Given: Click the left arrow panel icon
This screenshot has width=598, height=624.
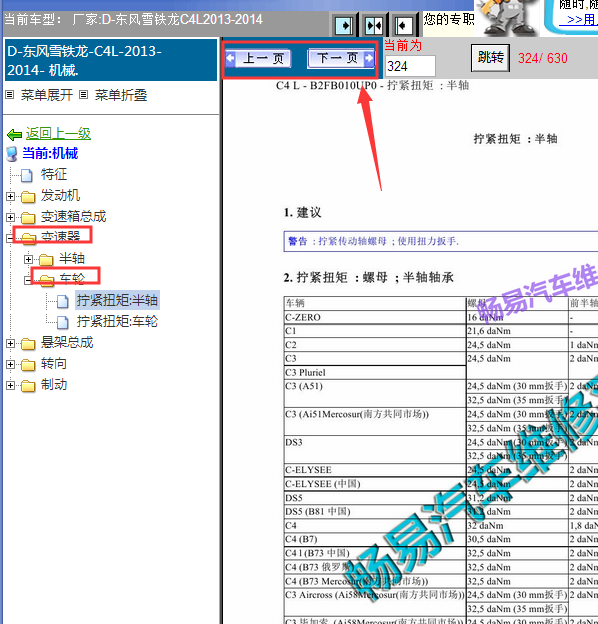Looking at the screenshot, I should point(404,26).
